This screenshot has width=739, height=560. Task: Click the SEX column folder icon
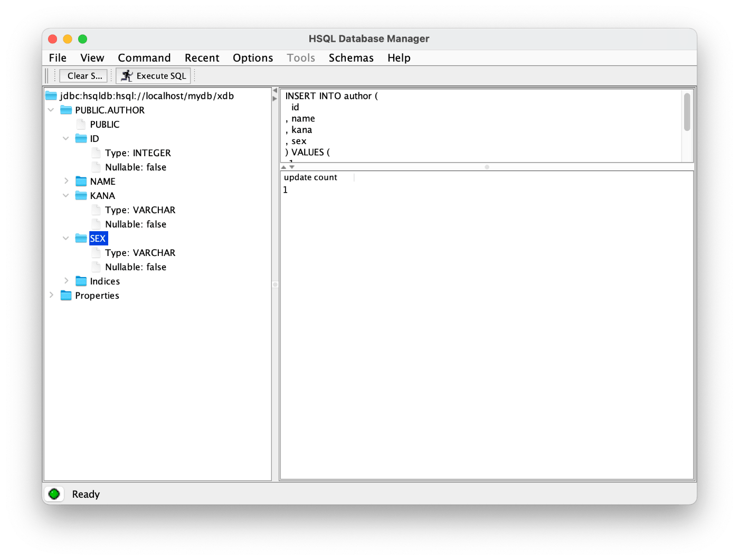(x=81, y=238)
